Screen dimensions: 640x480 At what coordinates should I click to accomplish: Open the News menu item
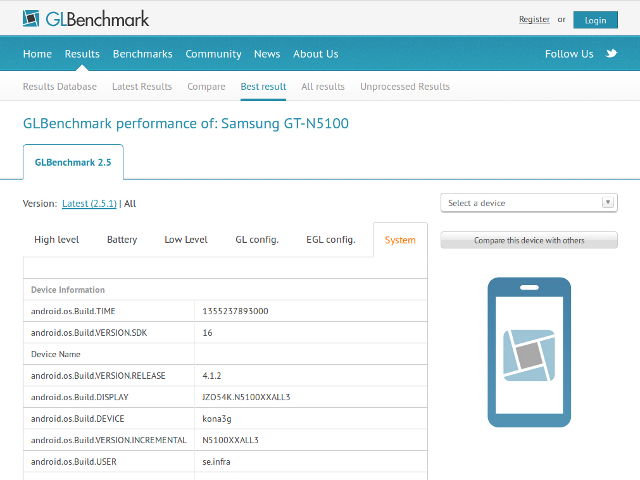[267, 54]
